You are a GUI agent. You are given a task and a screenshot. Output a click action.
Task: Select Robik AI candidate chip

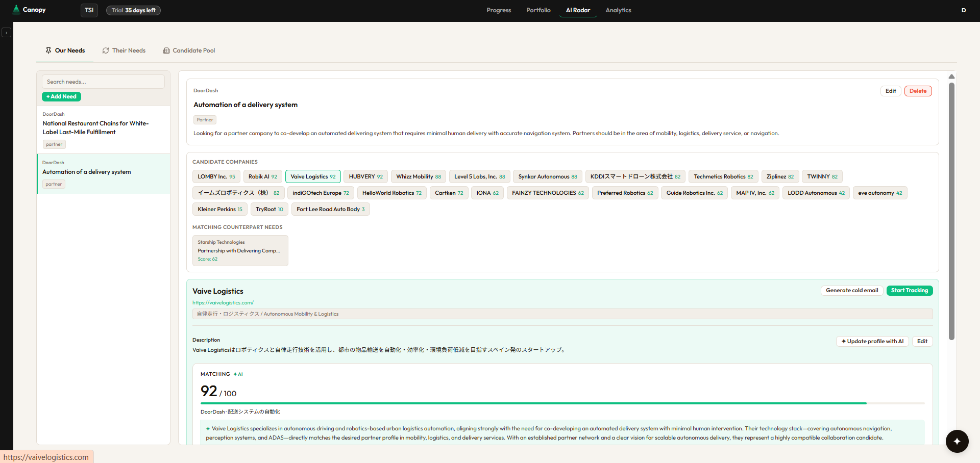tap(263, 176)
